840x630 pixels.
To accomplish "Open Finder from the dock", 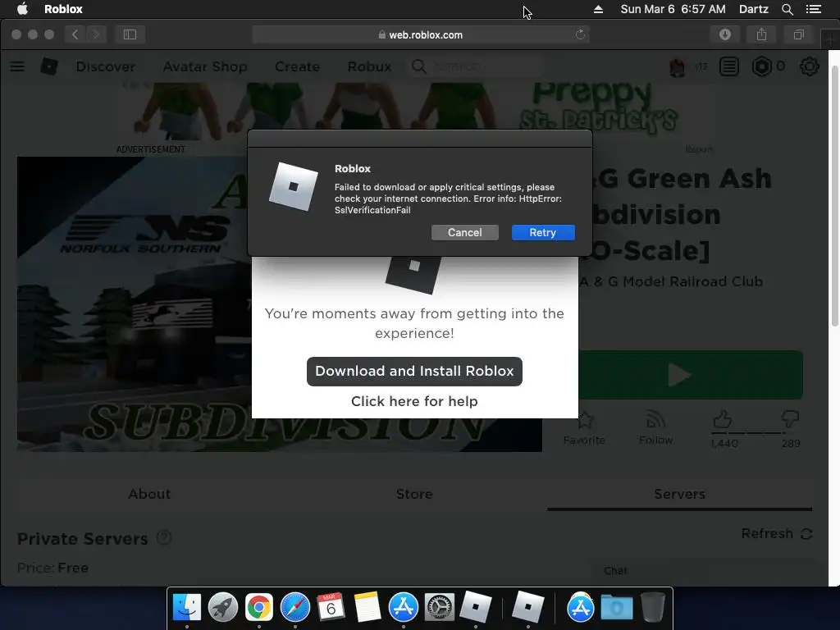I will [x=186, y=607].
